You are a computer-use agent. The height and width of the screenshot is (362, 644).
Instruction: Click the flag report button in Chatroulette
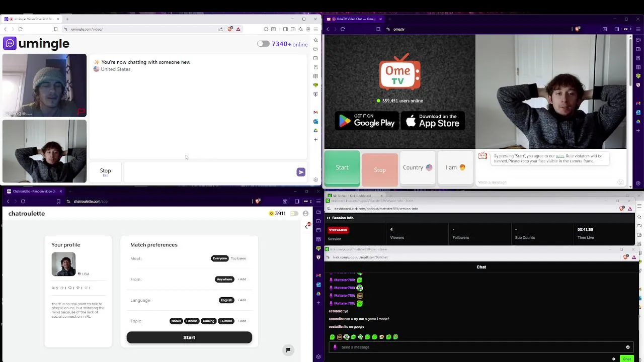click(x=288, y=350)
